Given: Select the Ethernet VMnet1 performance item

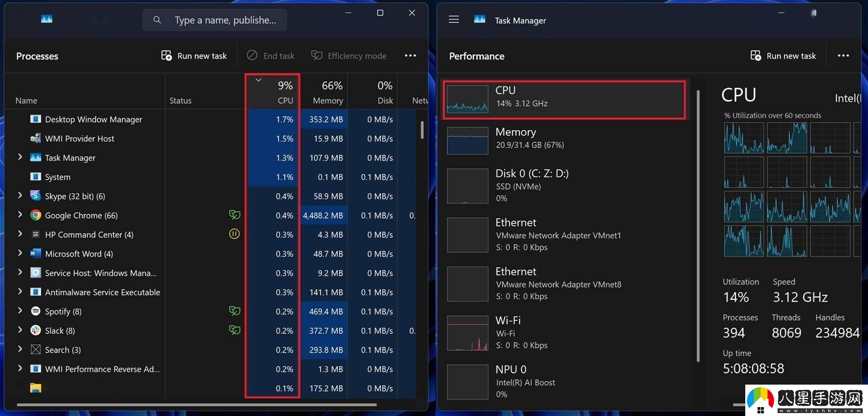Looking at the screenshot, I should pyautogui.click(x=564, y=234).
